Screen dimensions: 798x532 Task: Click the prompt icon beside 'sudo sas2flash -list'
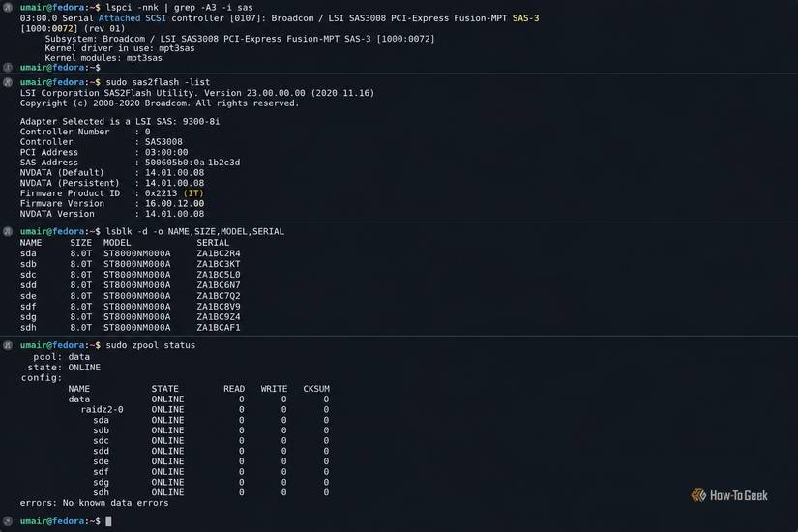[7, 82]
